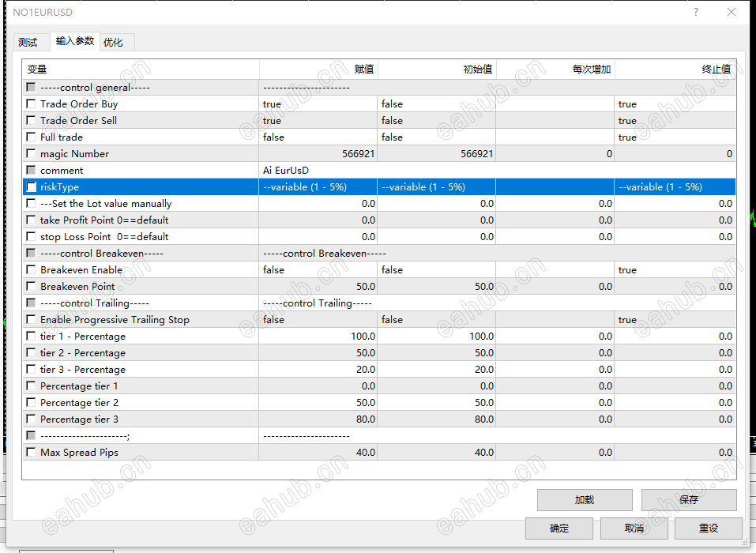The image size is (756, 553).
Task: Edit Breakeven Point 每次增加 0.0 cell
Action: pyautogui.click(x=555, y=287)
